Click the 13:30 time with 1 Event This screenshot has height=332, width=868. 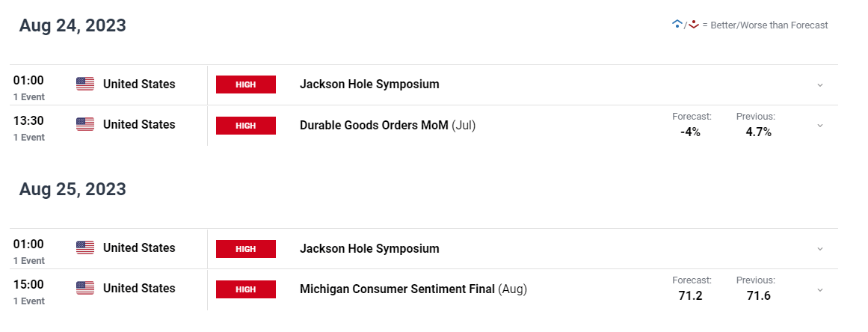[29, 128]
